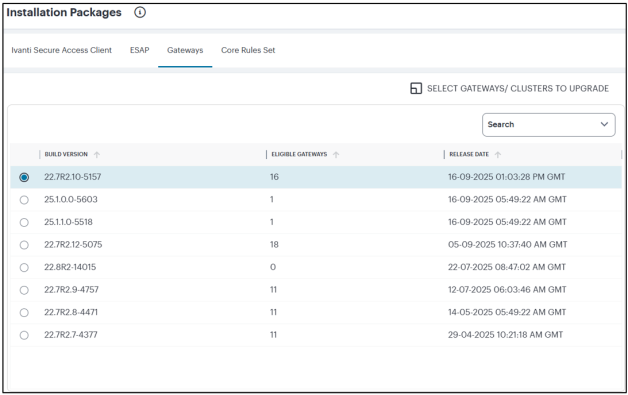Select radio button for 25.1.1.0-5518
628x395 pixels.
click(x=24, y=222)
